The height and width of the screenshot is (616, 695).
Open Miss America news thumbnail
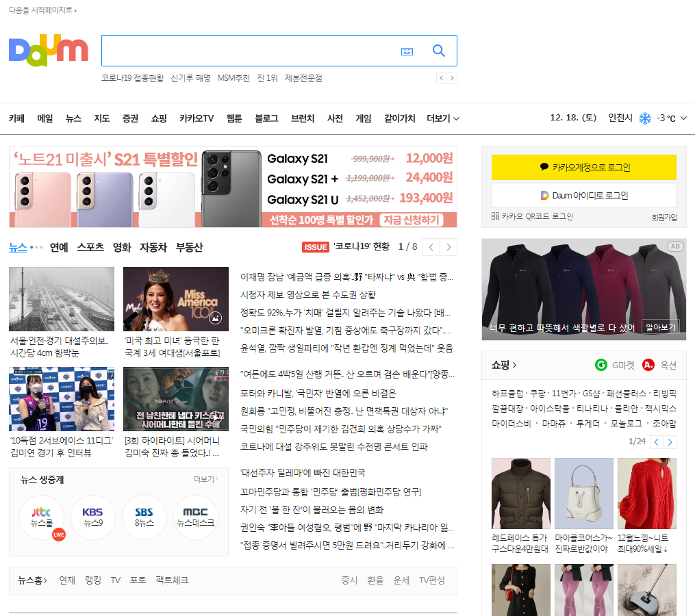(176, 299)
